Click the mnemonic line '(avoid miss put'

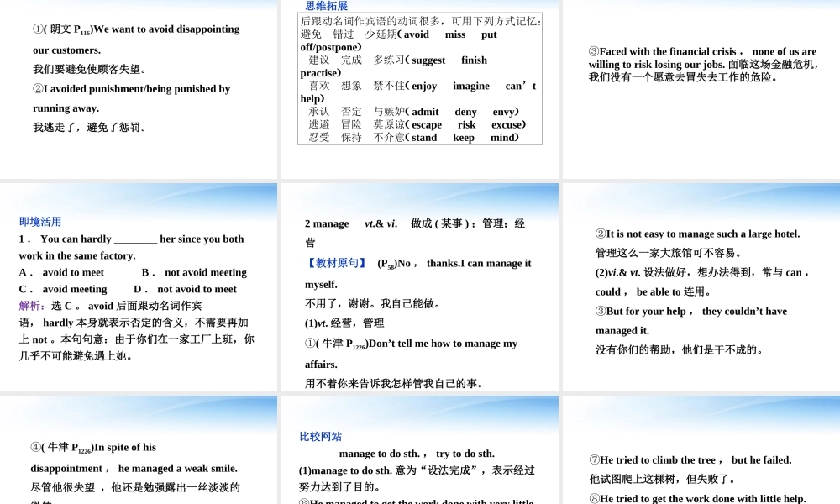tap(448, 34)
